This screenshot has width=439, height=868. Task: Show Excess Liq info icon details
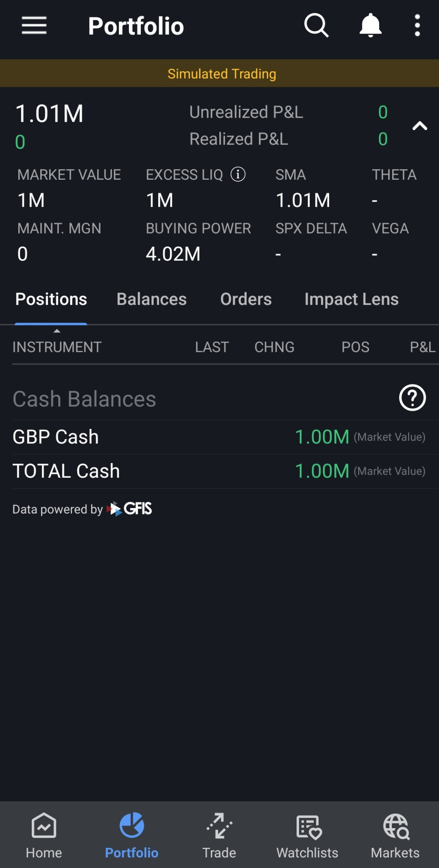(x=238, y=174)
